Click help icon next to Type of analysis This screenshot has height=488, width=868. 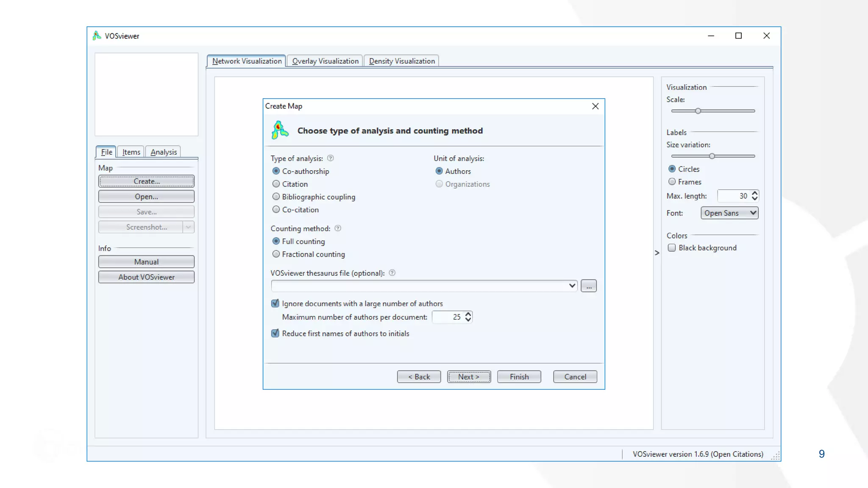click(331, 158)
